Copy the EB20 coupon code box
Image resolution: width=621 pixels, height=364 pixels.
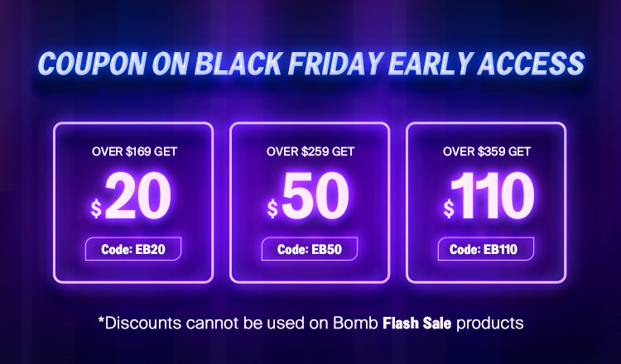click(133, 248)
